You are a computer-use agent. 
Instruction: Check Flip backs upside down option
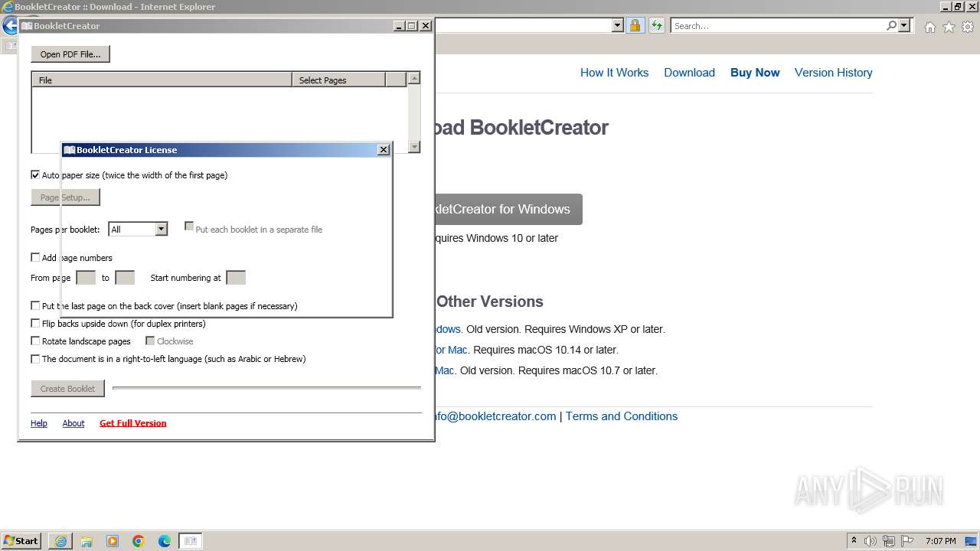(x=35, y=323)
